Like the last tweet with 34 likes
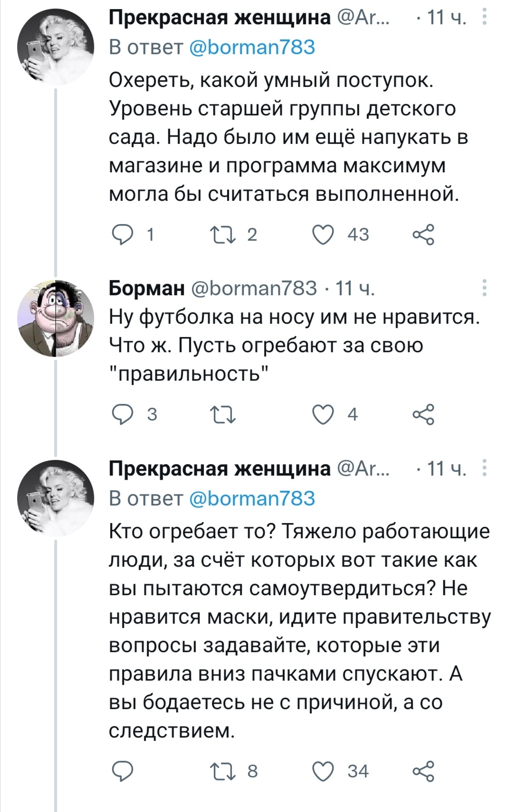 pos(323,771)
